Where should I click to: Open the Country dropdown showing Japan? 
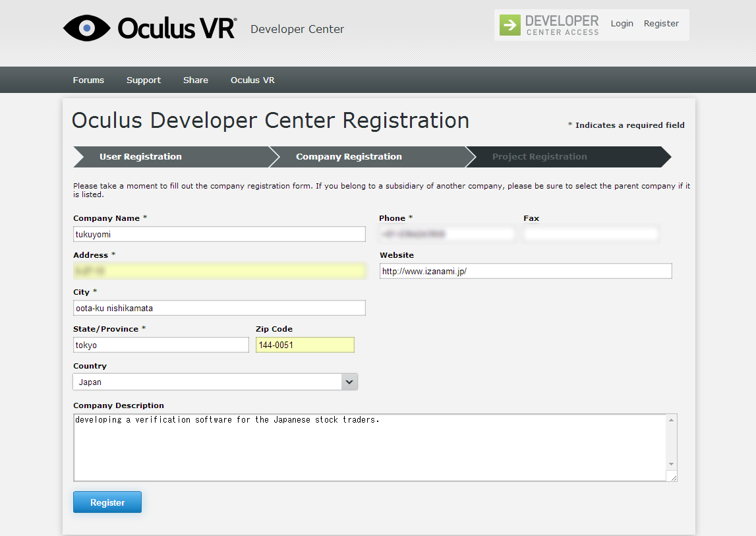point(215,382)
